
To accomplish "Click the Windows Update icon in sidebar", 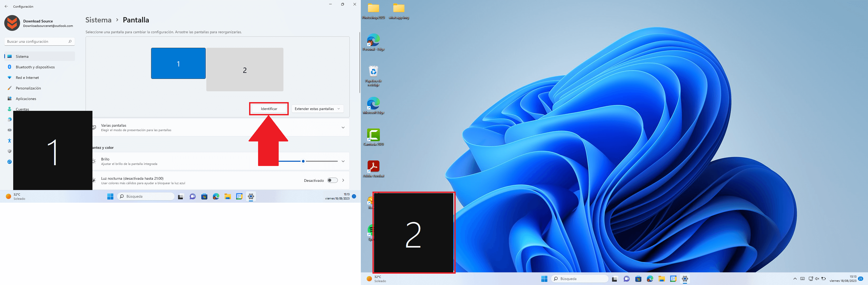I will pyautogui.click(x=10, y=162).
